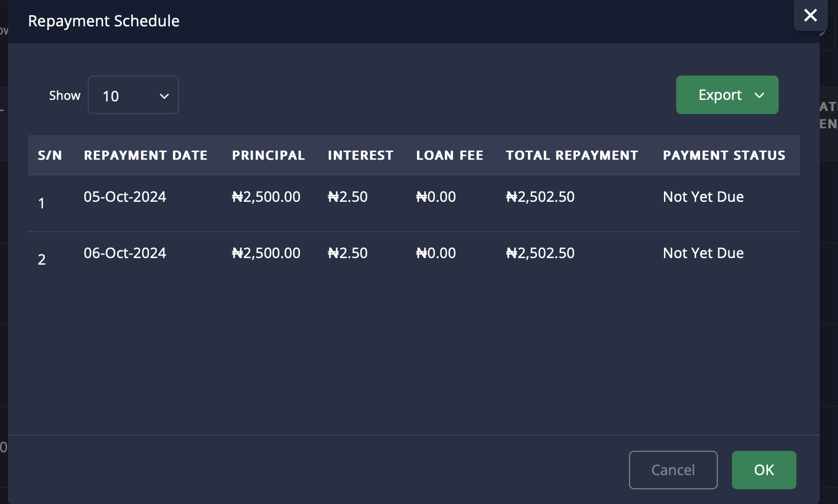The width and height of the screenshot is (838, 504).
Task: Click the second row's Not Yet Due status
Action: (703, 253)
